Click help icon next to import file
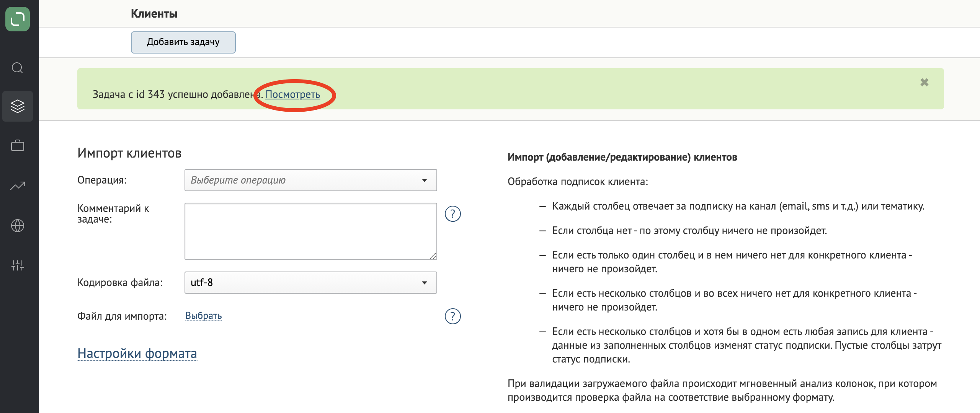 453,316
